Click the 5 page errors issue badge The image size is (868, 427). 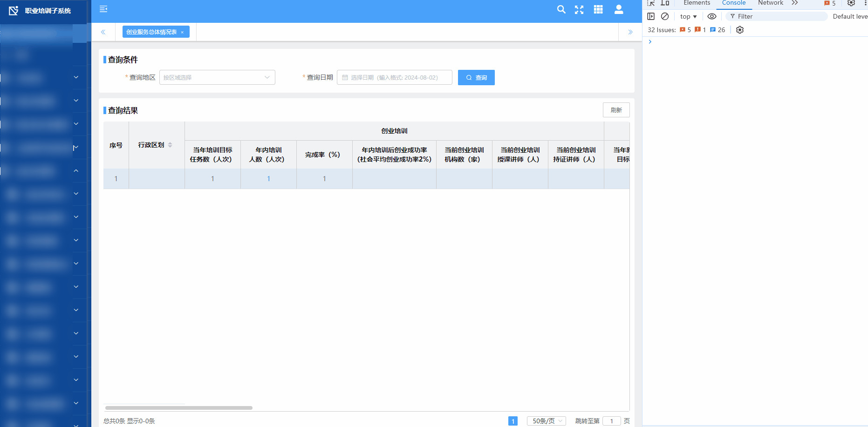[685, 30]
